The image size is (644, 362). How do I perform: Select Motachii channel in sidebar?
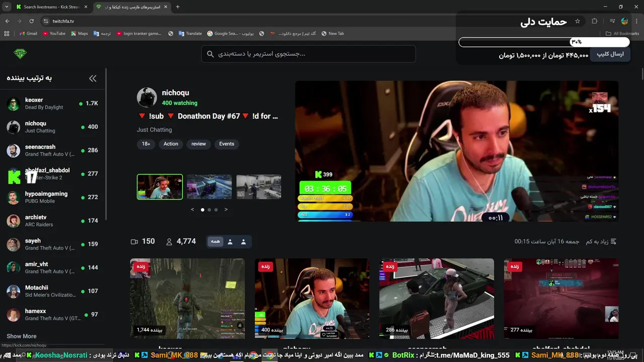[x=53, y=291]
